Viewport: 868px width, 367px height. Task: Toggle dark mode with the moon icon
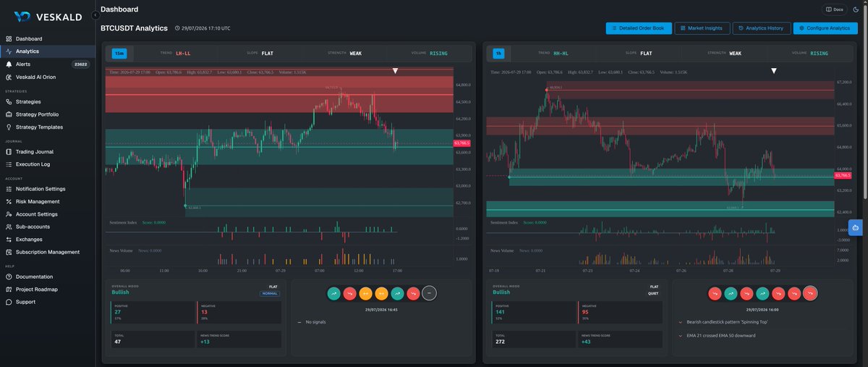(x=856, y=9)
